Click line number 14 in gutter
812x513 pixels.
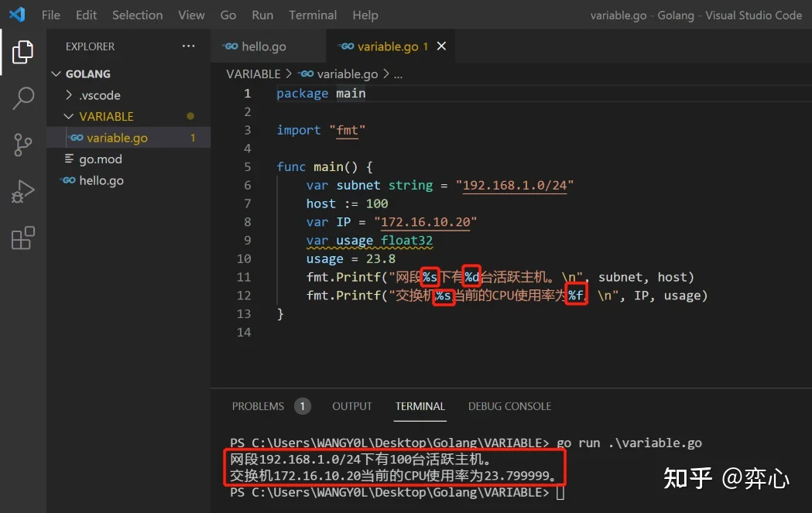pos(244,332)
